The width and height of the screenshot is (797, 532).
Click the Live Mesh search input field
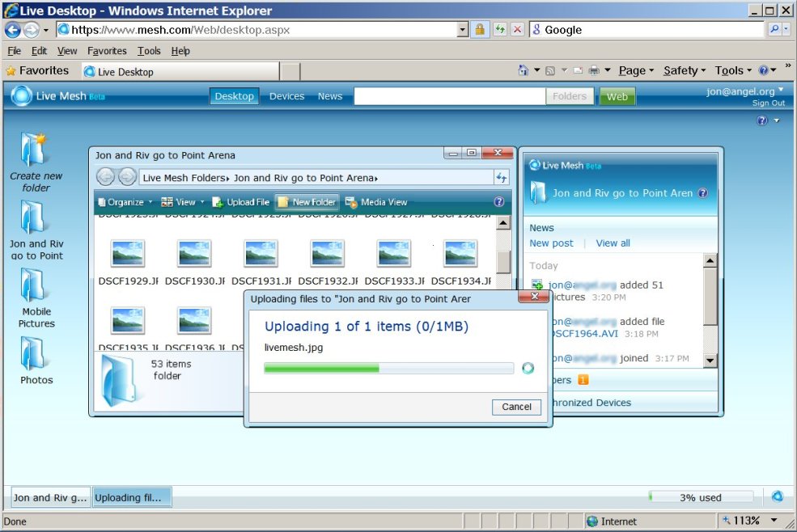pyautogui.click(x=449, y=96)
